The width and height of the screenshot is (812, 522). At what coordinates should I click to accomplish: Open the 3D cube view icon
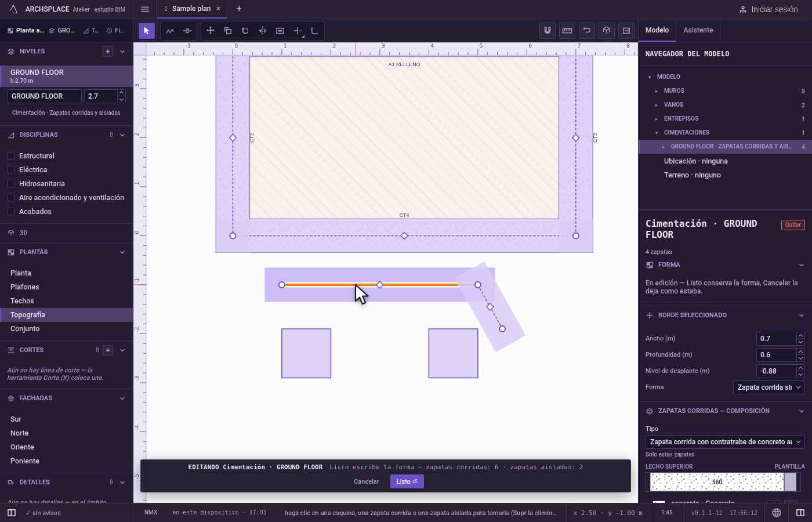click(x=607, y=30)
